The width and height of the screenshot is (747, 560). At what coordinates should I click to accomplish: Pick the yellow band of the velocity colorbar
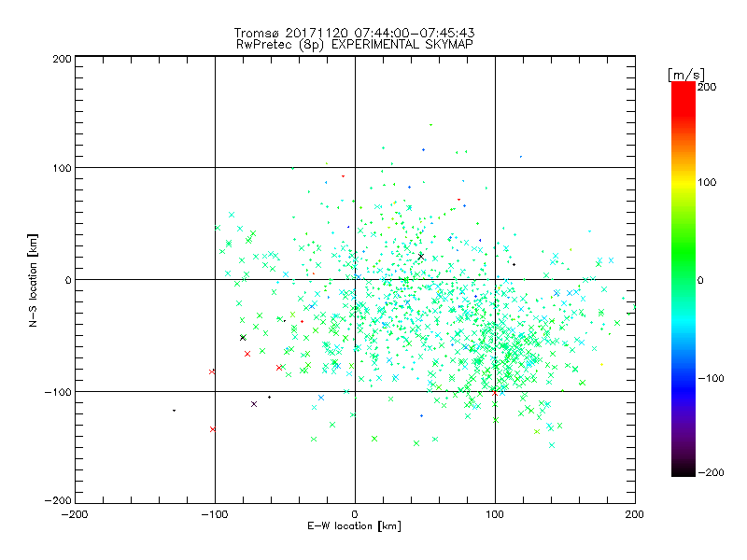pyautogui.click(x=684, y=182)
